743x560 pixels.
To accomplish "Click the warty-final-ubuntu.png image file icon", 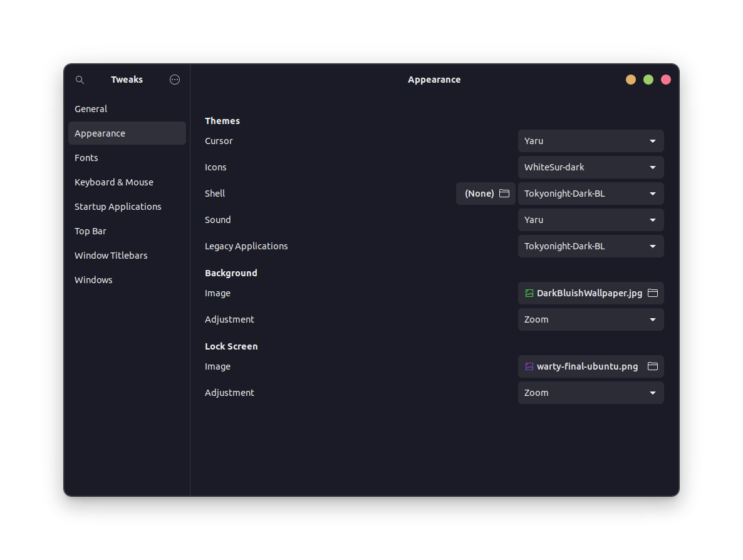I will pos(529,366).
